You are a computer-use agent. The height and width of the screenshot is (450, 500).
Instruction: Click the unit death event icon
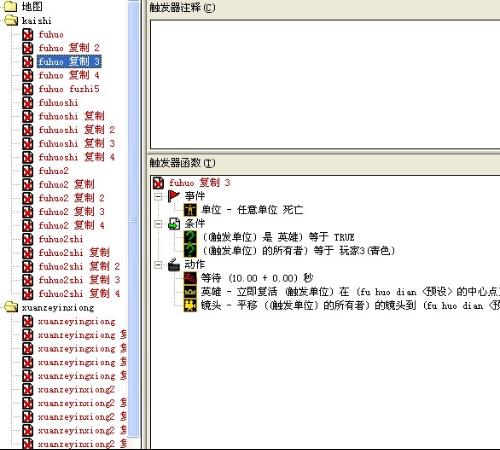(190, 210)
